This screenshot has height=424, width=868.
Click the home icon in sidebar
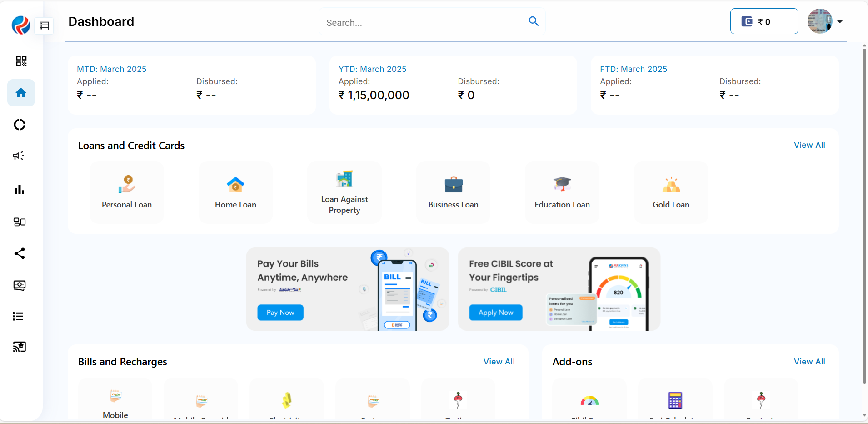[21, 93]
